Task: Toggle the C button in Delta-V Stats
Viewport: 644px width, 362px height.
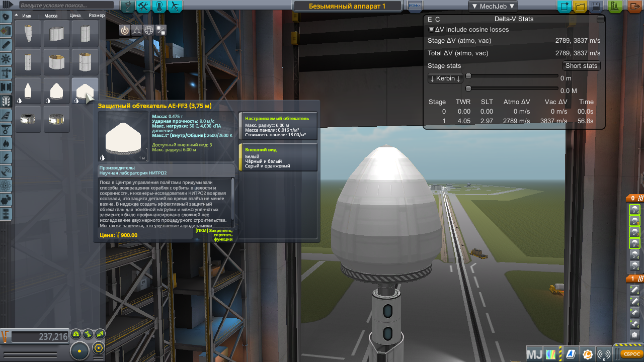Action: pyautogui.click(x=437, y=19)
